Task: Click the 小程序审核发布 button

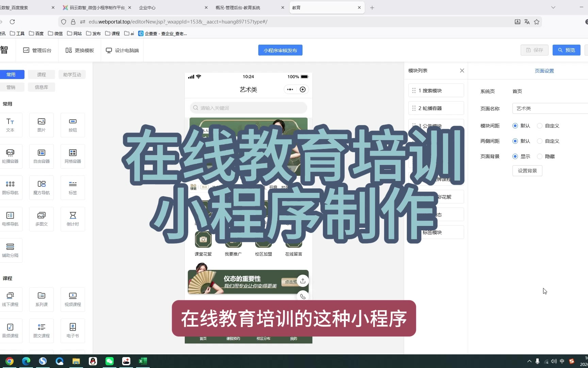Action: (280, 50)
